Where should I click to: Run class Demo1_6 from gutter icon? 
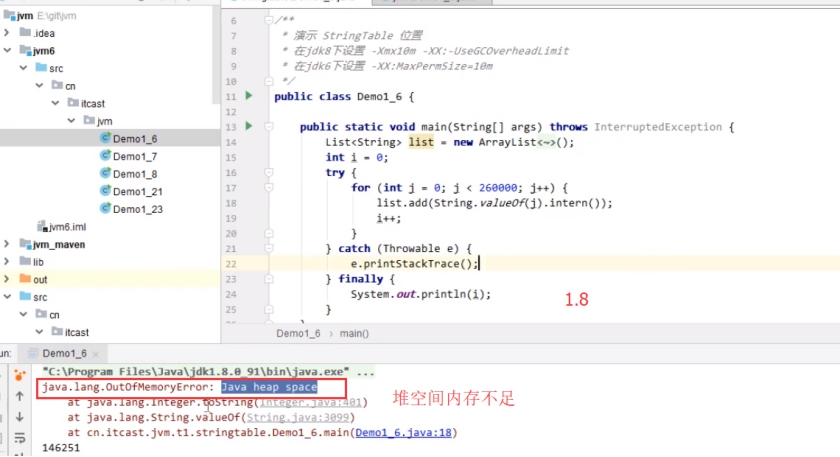[249, 96]
